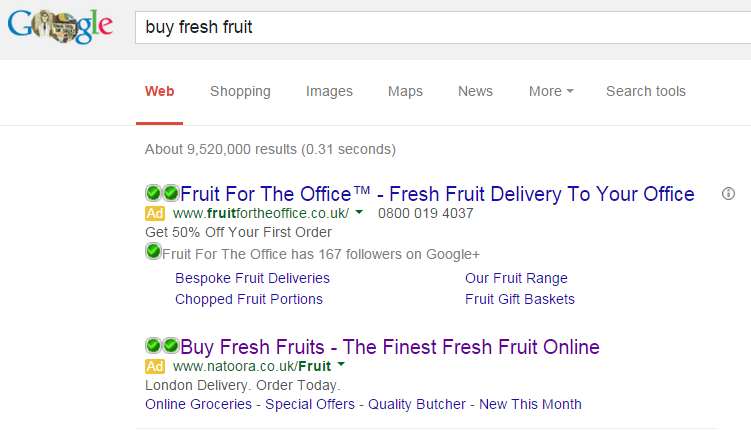Click the yellow Ad badge next to fruitfortheoffice URL
This screenshot has height=431, width=751.
coord(155,213)
